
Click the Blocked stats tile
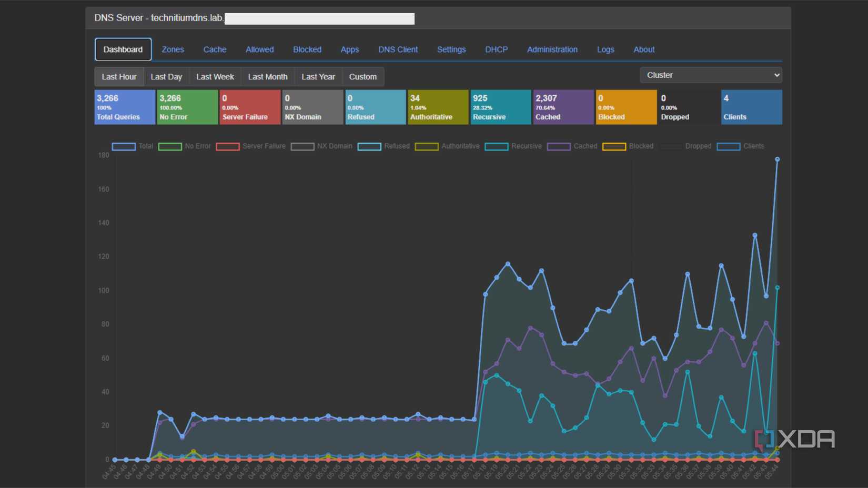[626, 107]
